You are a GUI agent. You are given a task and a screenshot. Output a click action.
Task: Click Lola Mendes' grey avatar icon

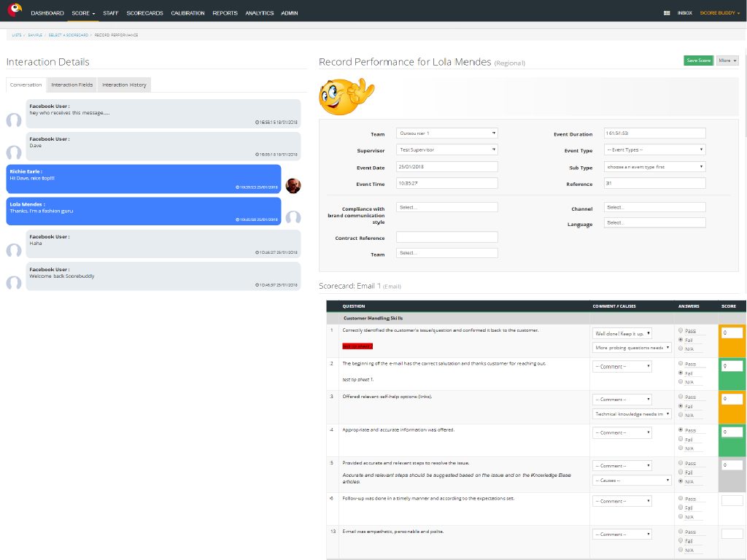(x=293, y=218)
